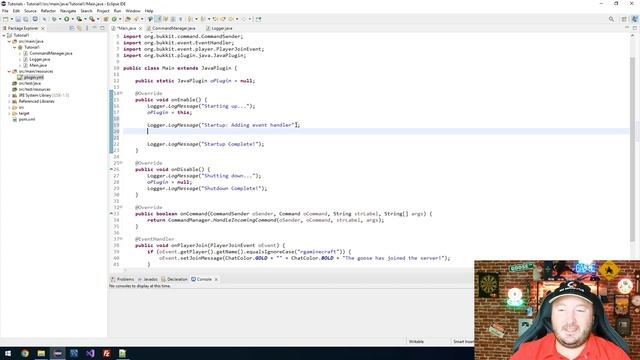Close the Main.java editor tab

(140, 29)
